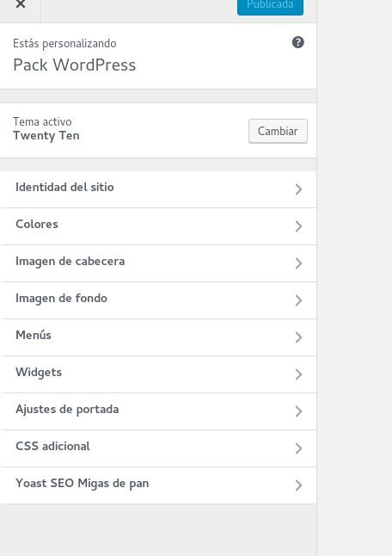Open the CSS adicional section
This screenshot has height=556, width=392.
158,448
